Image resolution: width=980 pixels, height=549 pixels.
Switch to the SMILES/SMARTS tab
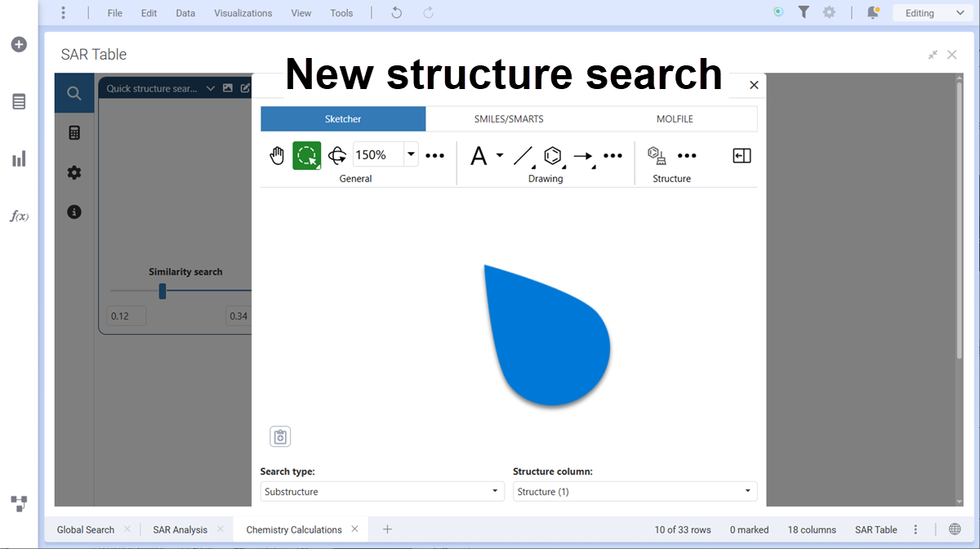point(509,118)
